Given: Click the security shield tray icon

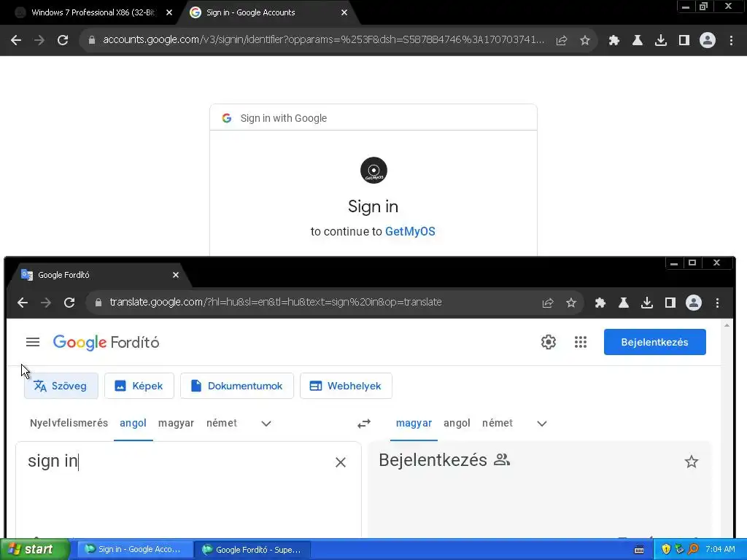Looking at the screenshot, I should pos(666,549).
